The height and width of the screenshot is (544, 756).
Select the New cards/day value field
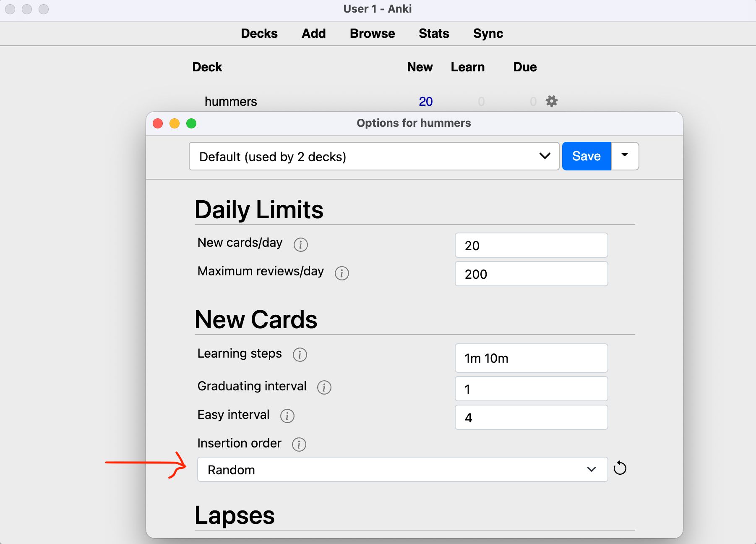(531, 245)
